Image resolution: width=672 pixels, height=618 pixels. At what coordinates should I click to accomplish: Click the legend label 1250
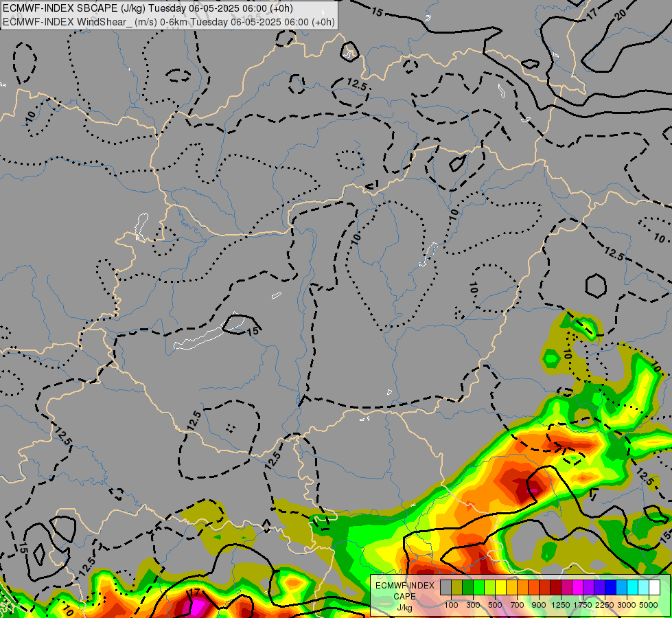tap(561, 605)
